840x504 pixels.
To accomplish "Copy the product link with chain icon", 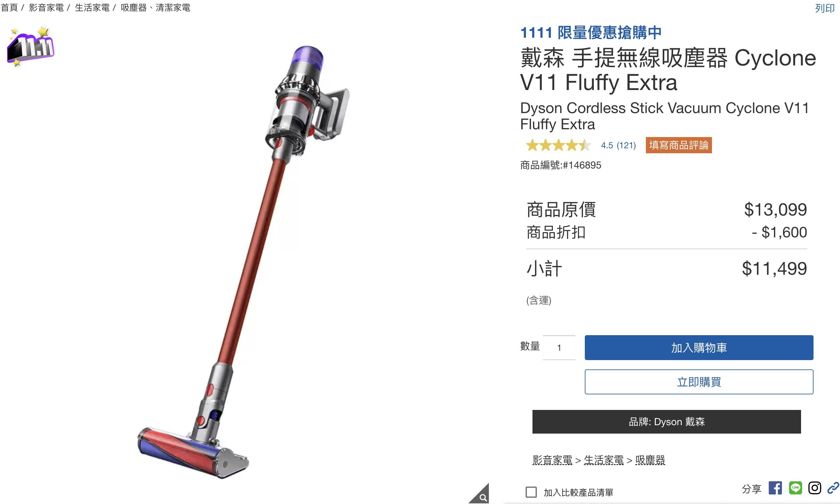I will [x=833, y=488].
